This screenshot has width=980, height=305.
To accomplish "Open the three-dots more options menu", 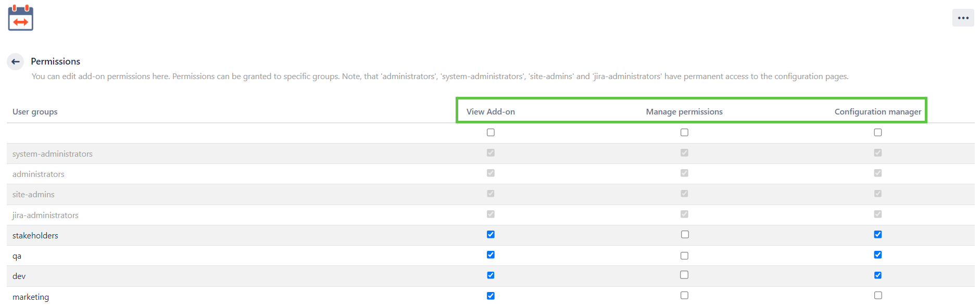I will click(963, 18).
